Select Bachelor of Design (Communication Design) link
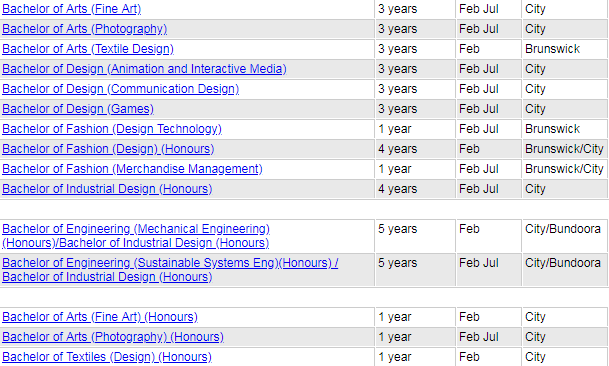The image size is (609, 366). point(120,89)
